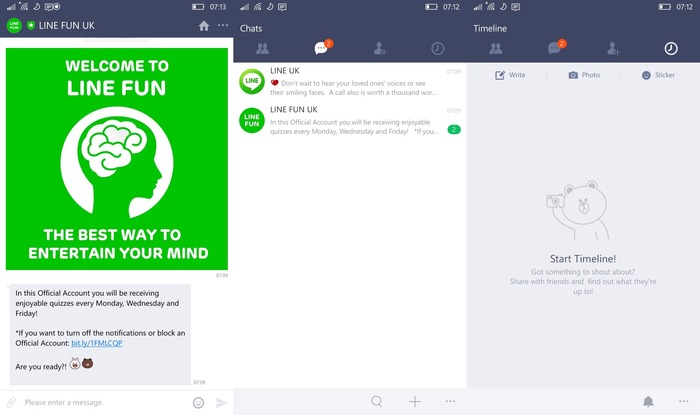Screen dimensions: 700x415
Task: Send the message with arrow icon
Action: 221,403
